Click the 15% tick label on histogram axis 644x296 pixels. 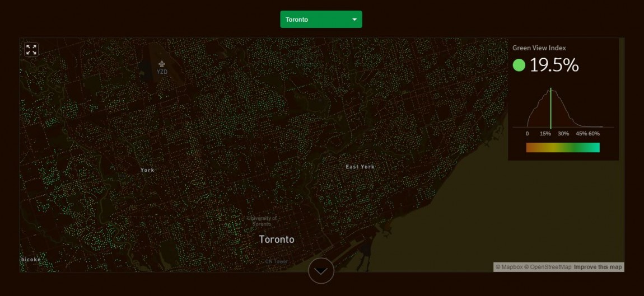[545, 134]
